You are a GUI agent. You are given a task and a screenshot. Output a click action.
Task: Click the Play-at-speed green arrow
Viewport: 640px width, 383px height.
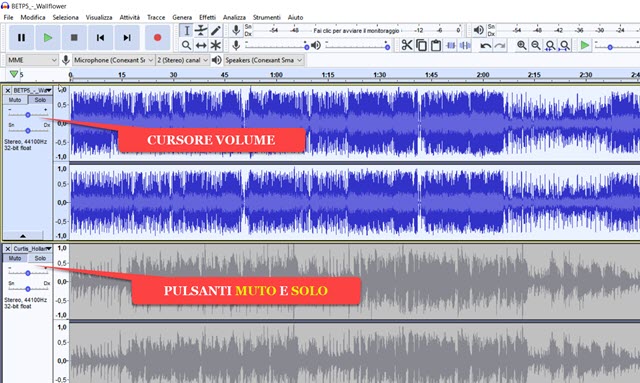click(x=584, y=45)
